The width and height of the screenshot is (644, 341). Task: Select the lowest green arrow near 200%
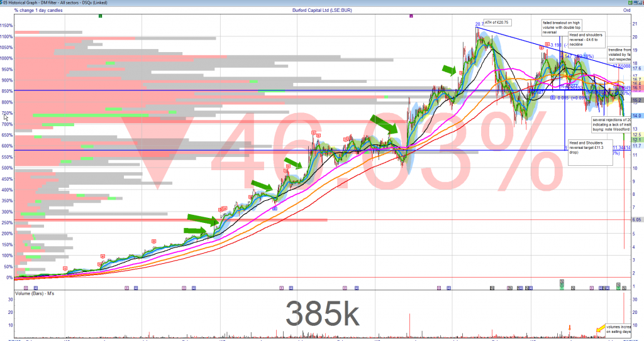(x=195, y=232)
